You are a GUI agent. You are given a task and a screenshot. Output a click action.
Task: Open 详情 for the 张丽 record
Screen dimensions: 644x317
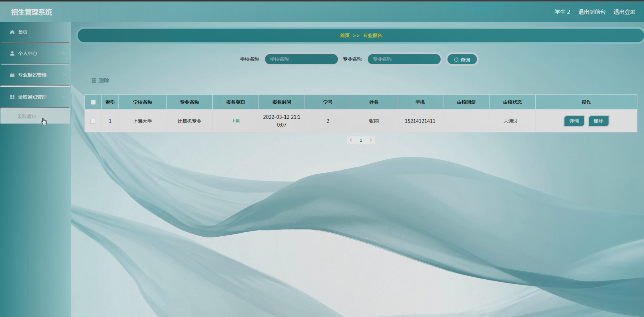point(574,121)
